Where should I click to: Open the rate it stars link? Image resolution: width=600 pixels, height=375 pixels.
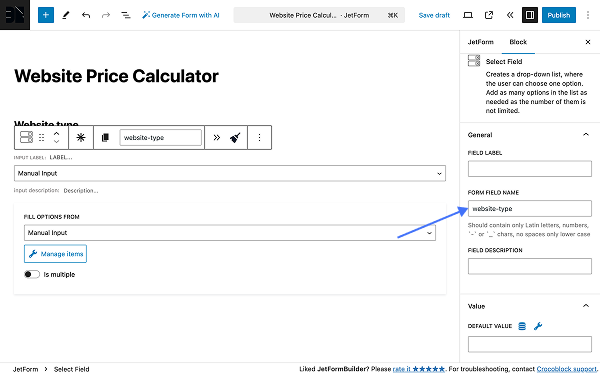(x=419, y=369)
